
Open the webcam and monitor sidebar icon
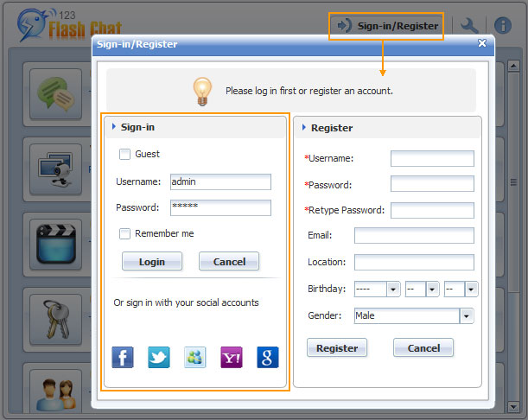click(x=55, y=169)
